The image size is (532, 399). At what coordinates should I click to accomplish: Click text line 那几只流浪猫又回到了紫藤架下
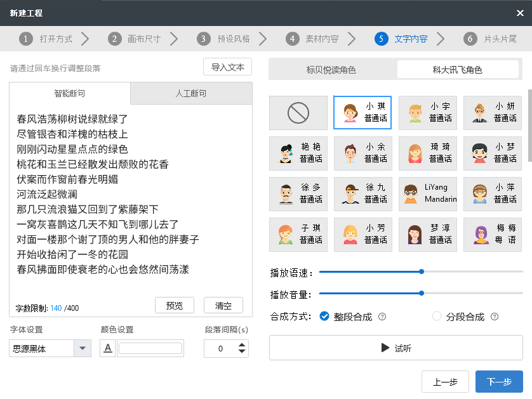[x=88, y=209]
